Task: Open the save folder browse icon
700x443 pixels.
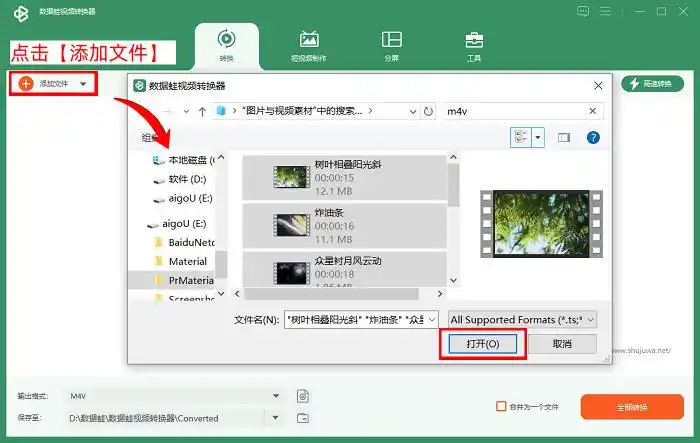Action: [302, 418]
